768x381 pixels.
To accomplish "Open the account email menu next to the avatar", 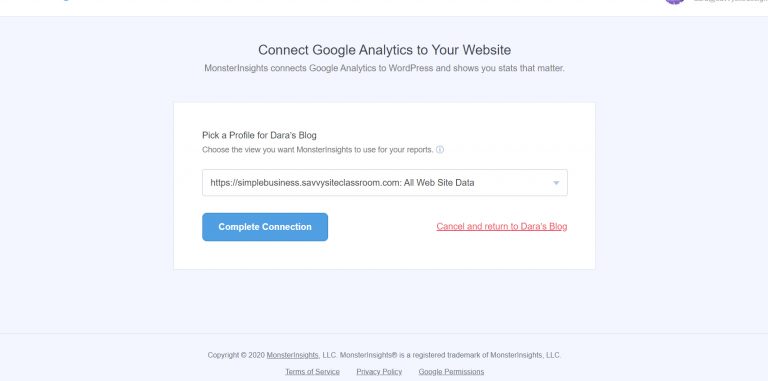I will point(730,1).
